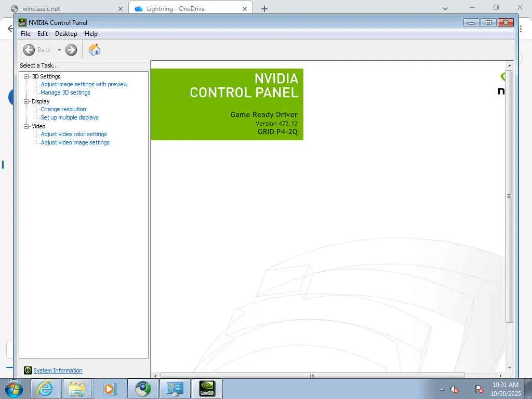Click the vertical scrollbar up arrow
The width and height of the screenshot is (532, 399).
point(509,65)
